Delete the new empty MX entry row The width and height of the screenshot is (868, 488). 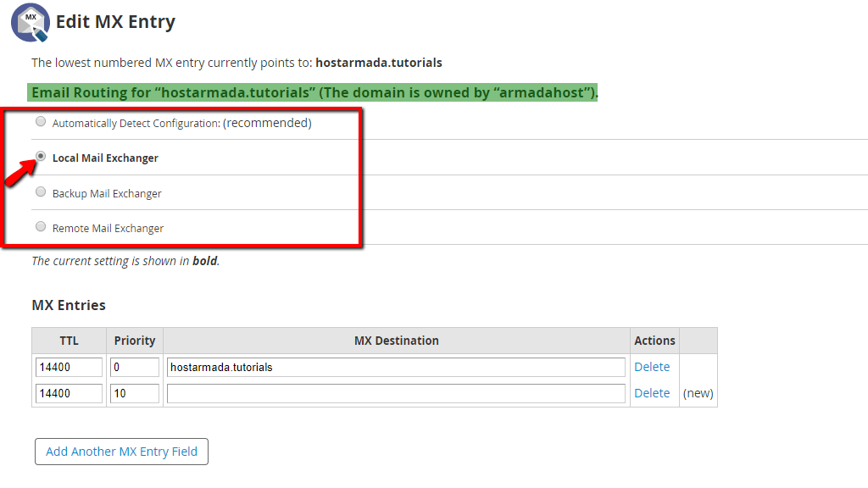[x=653, y=392]
